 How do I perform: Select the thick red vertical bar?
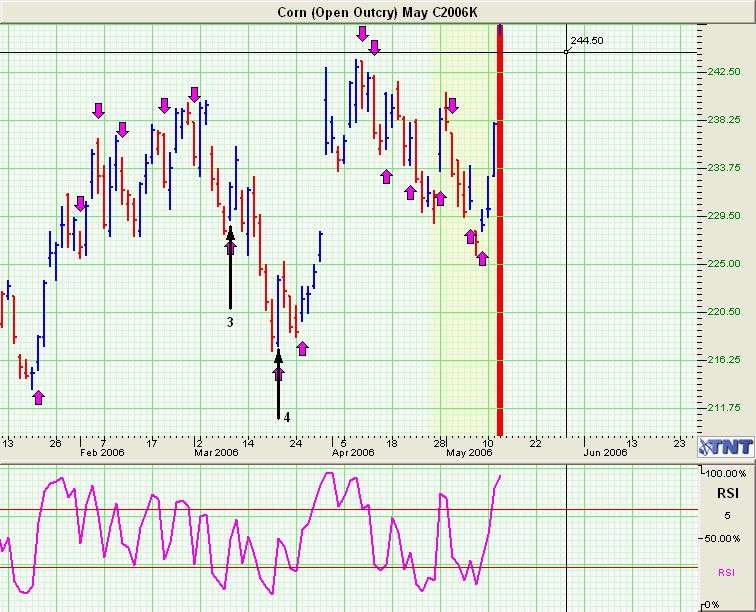(500, 230)
